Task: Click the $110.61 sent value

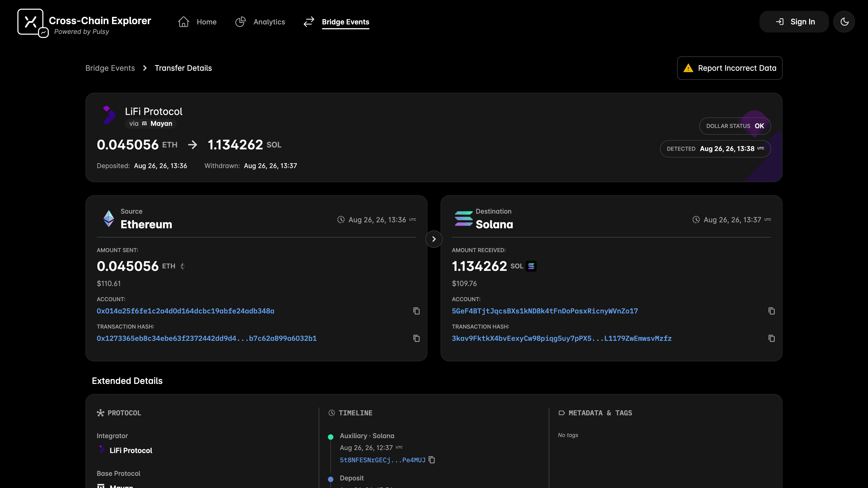Action: (108, 284)
